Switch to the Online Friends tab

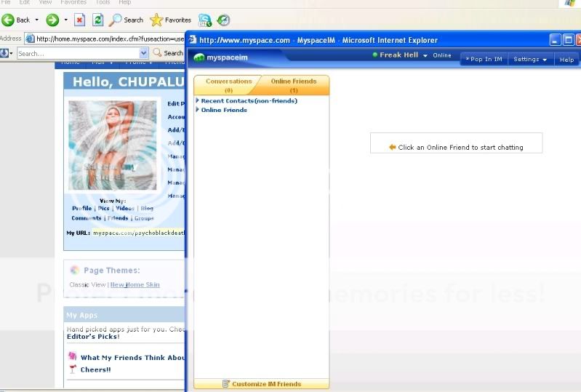point(294,85)
